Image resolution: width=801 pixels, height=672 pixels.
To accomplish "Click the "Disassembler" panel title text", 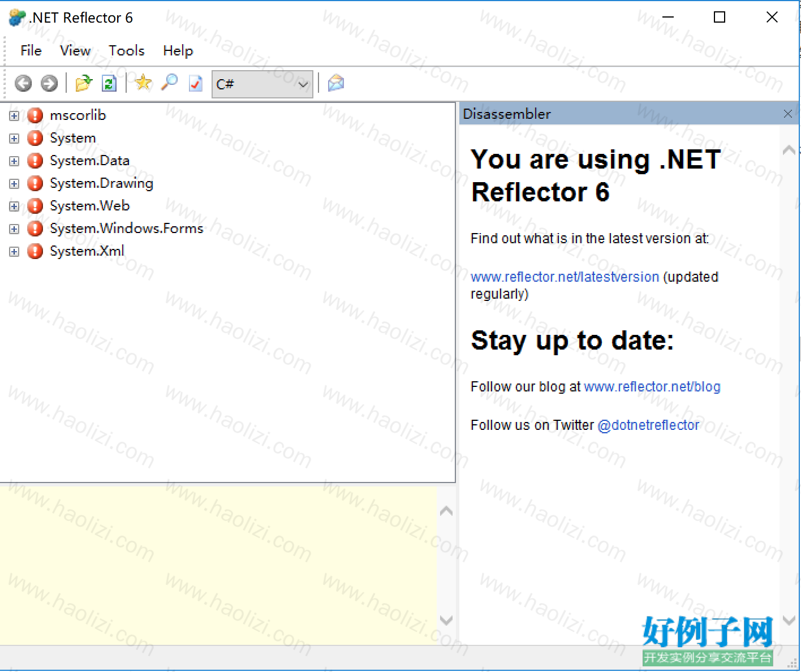I will point(507,114).
